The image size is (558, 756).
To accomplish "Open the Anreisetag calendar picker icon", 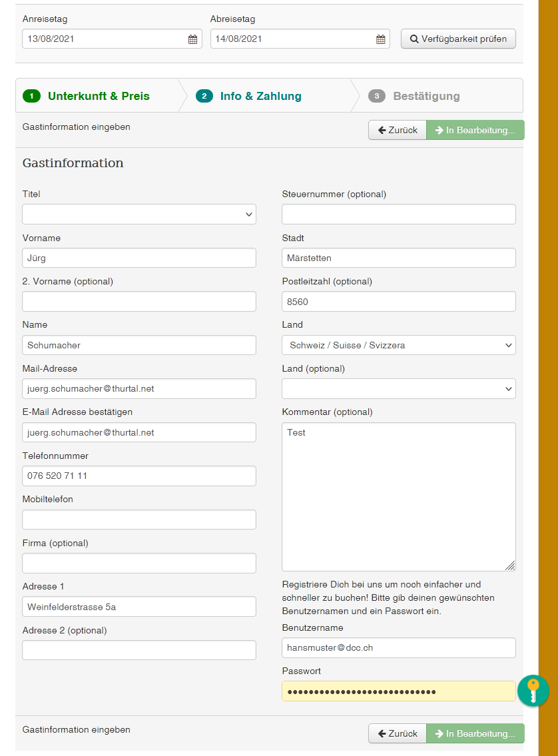I will point(192,39).
